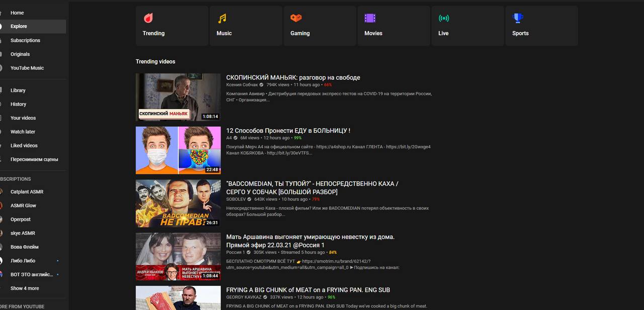Play FRYING A BIG CHUNK of MEAT thumbnail
Screen dimensions: 644x310
click(x=178, y=298)
